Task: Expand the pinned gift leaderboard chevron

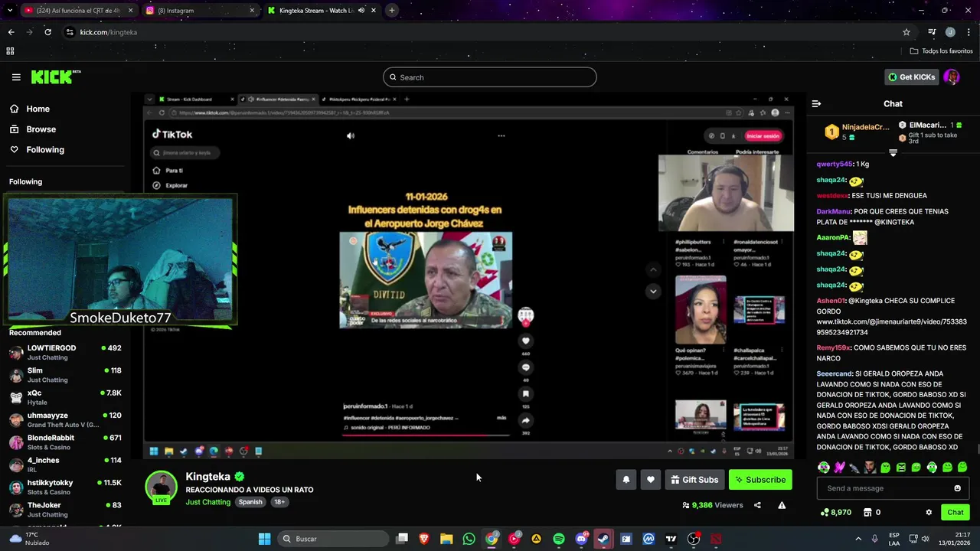Action: pos(893,153)
